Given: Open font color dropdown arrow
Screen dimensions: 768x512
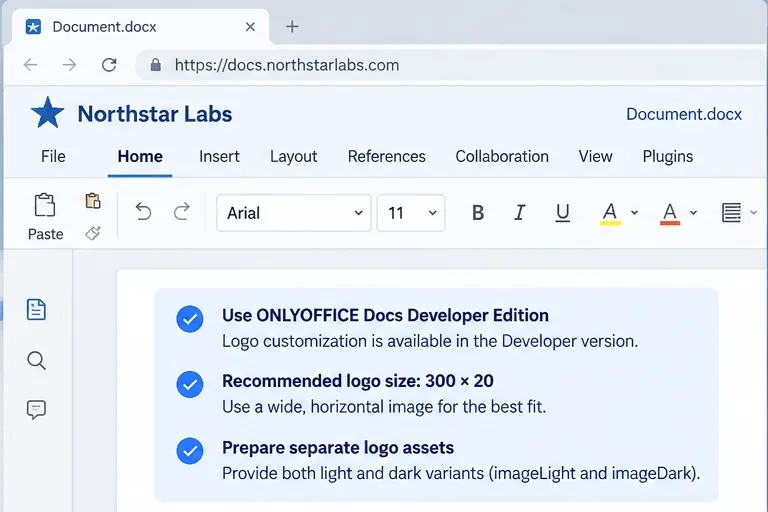Looking at the screenshot, I should pyautogui.click(x=694, y=213).
